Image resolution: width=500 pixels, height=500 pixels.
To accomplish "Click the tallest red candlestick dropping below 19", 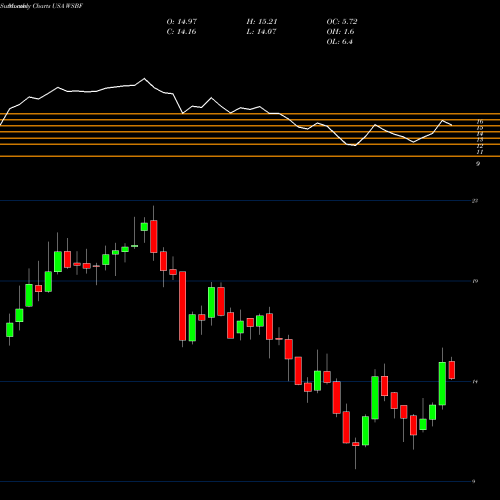I will click(182, 306).
